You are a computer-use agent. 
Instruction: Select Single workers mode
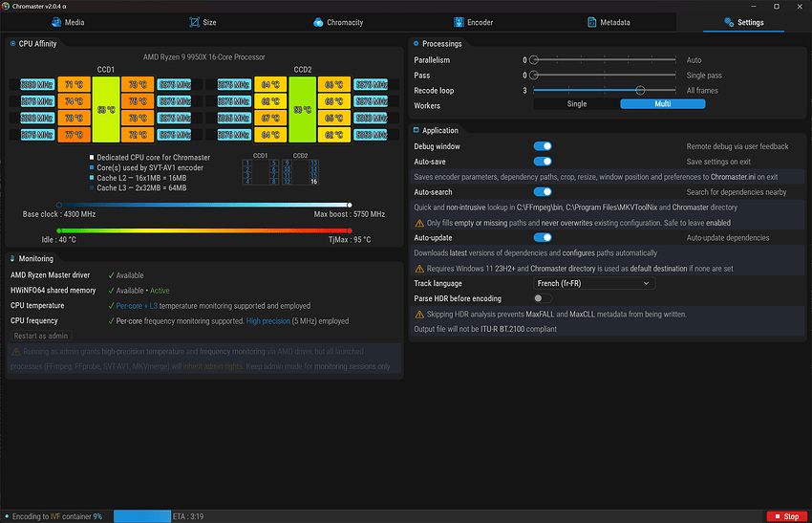(576, 103)
